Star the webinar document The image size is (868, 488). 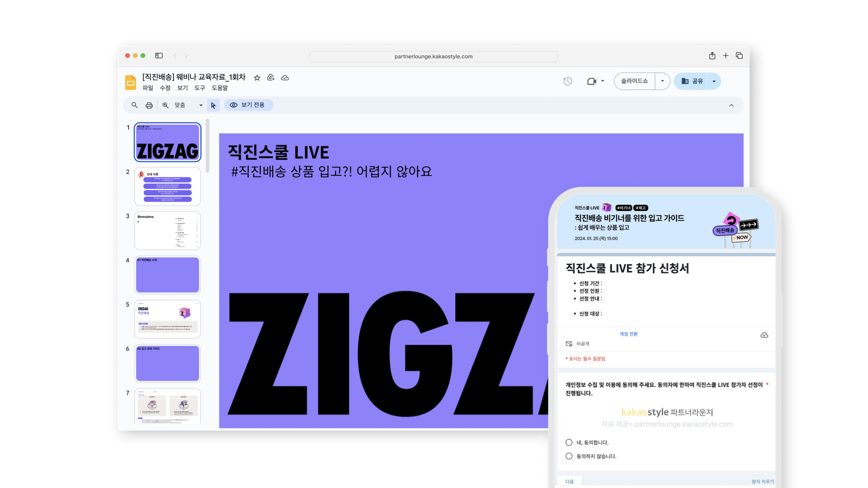[257, 78]
